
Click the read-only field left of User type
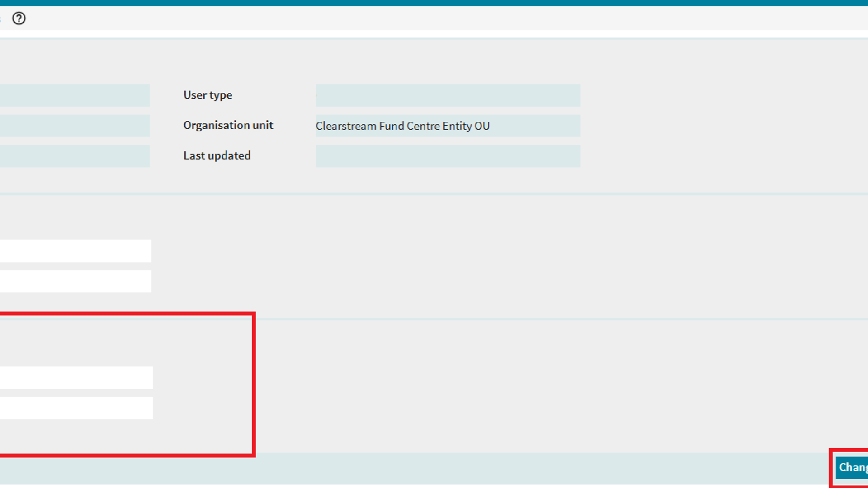(75, 95)
